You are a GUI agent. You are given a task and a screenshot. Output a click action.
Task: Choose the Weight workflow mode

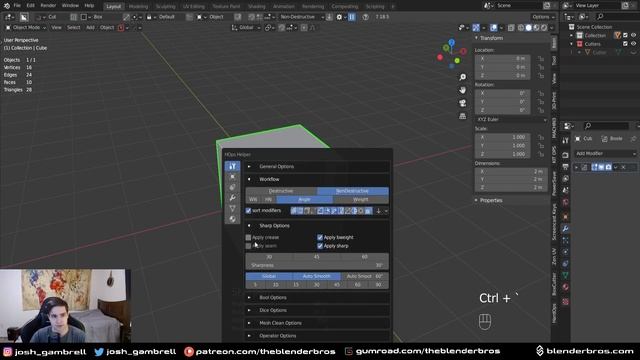pyautogui.click(x=361, y=200)
